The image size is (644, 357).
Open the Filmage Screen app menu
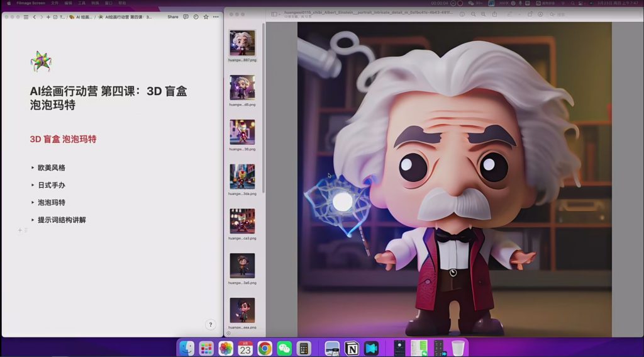pos(31,3)
